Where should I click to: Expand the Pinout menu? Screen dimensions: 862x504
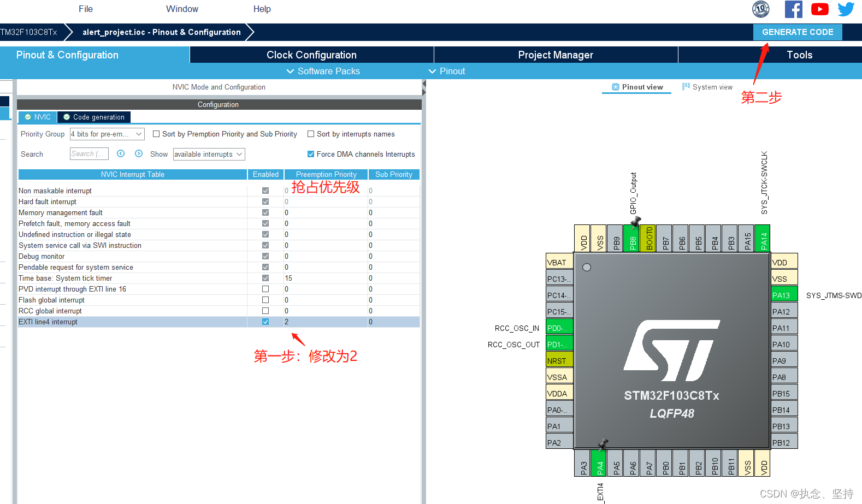tap(447, 71)
